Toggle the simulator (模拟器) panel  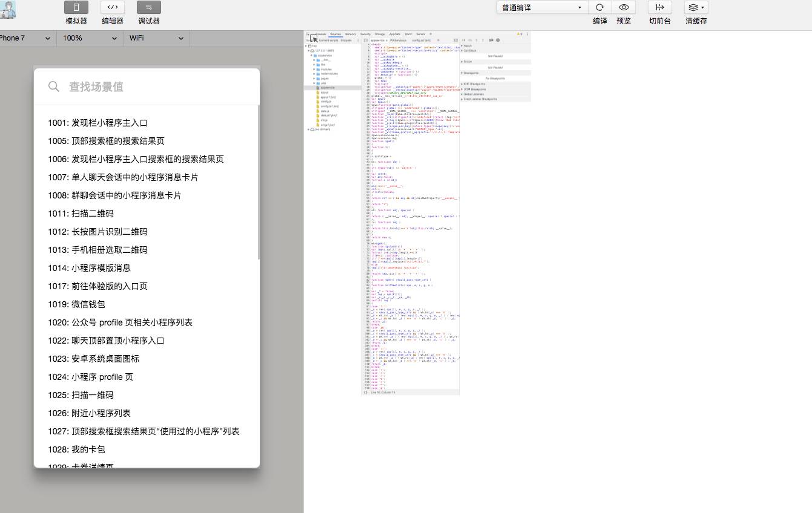point(76,8)
